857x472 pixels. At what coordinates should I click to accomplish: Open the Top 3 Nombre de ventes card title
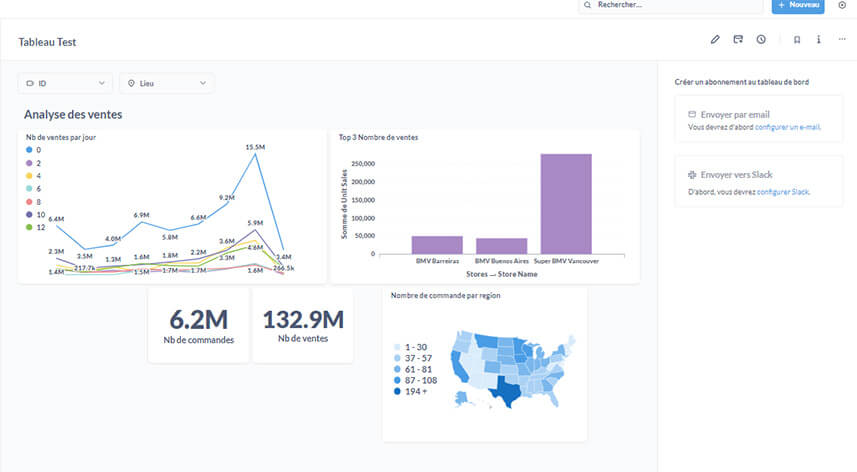378,138
